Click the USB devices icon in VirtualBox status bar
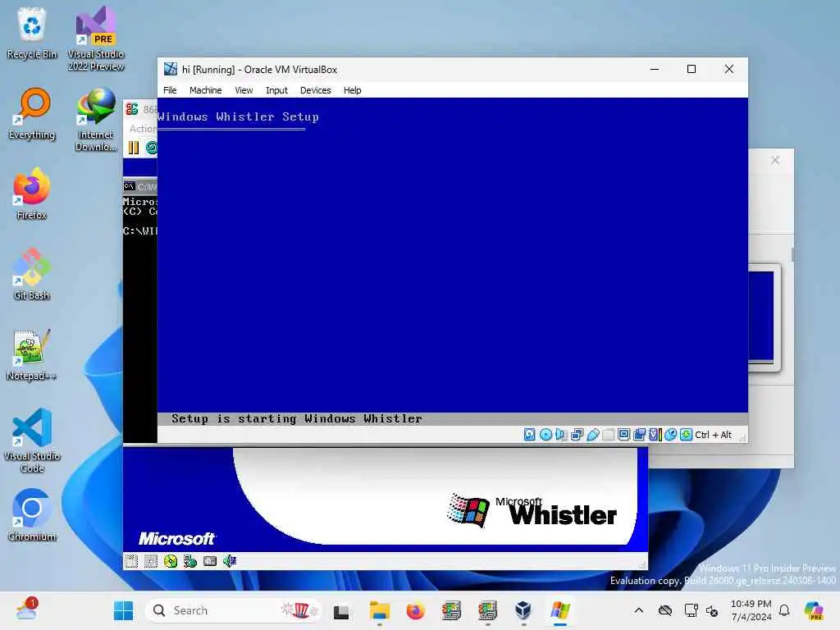 [x=592, y=435]
